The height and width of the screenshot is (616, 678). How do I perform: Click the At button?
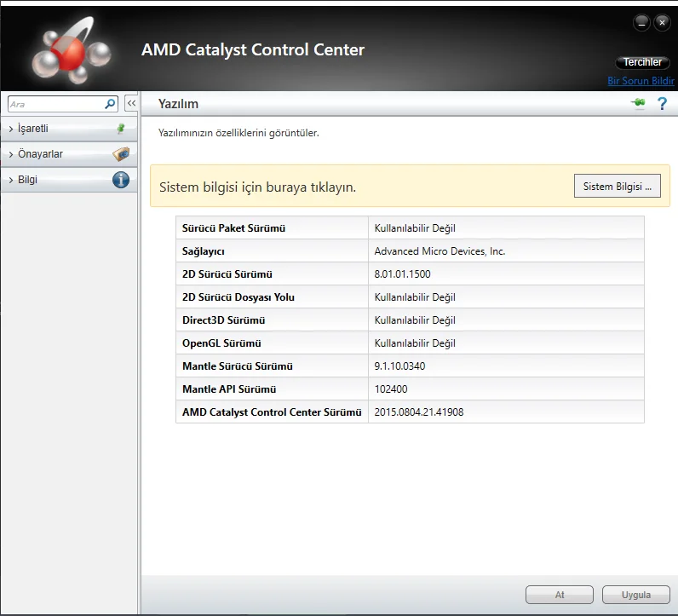coord(560,595)
